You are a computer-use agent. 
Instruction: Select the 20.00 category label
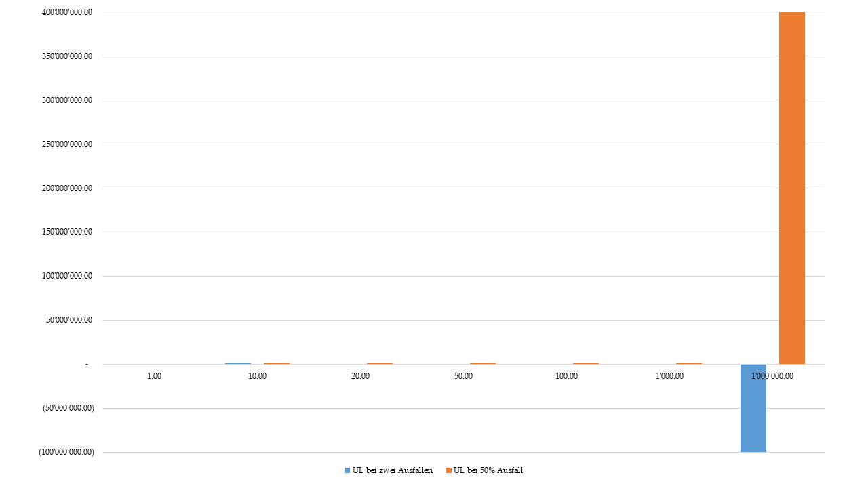(361, 376)
